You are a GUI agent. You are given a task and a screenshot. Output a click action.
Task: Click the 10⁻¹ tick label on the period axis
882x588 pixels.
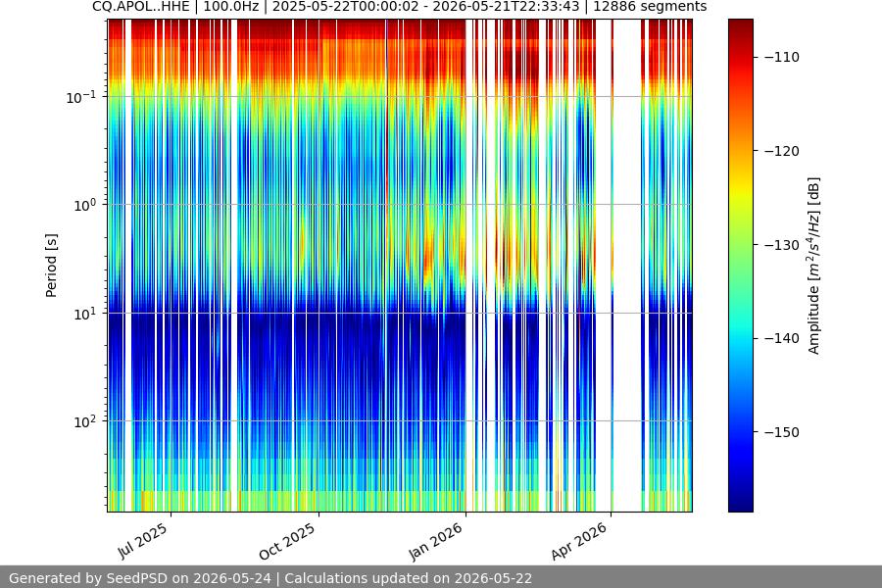pos(81,97)
